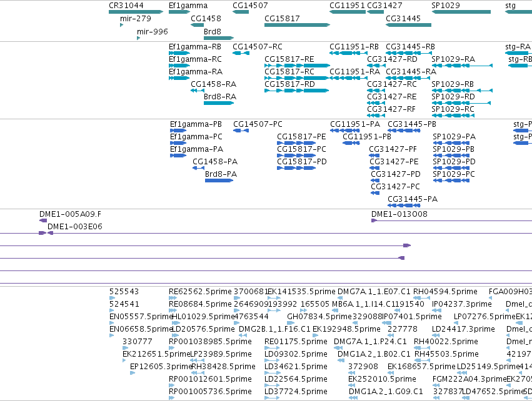Click the EST label EK252010.5prime

(382, 379)
